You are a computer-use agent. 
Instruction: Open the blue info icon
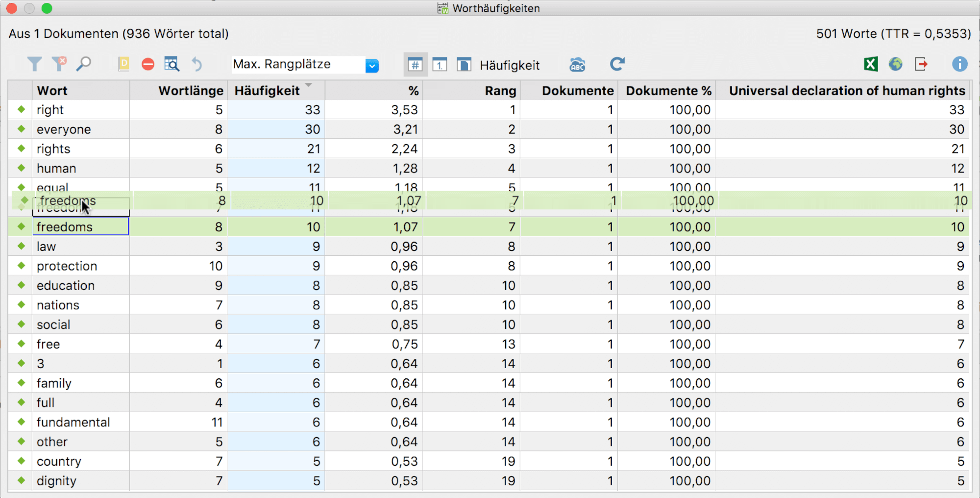click(x=959, y=64)
